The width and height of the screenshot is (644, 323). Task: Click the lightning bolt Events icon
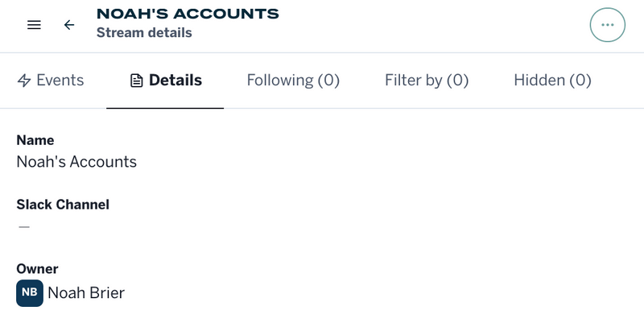pos(24,81)
